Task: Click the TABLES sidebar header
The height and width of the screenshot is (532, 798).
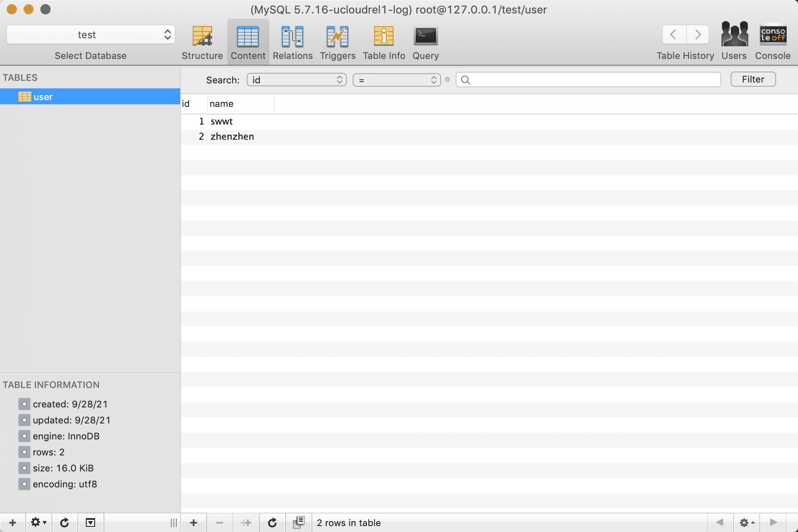Action: pyautogui.click(x=20, y=77)
